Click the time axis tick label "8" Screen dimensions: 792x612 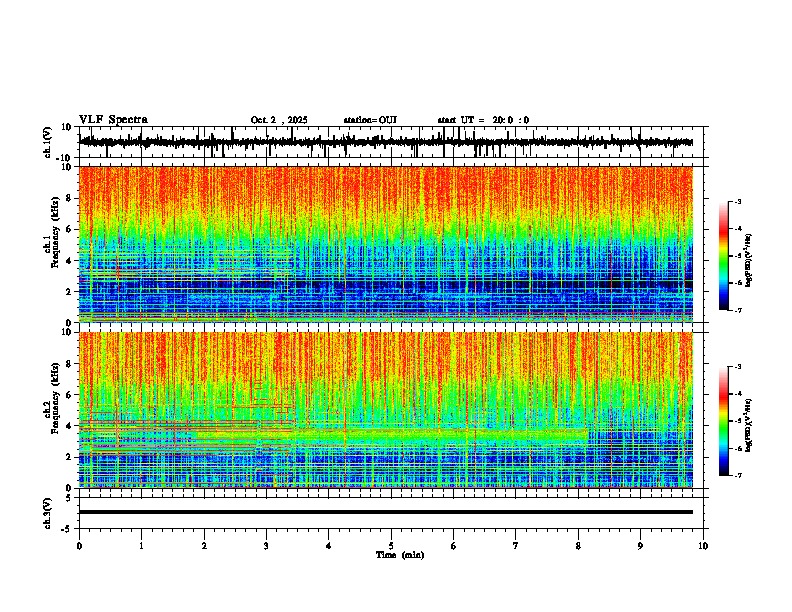(578, 546)
